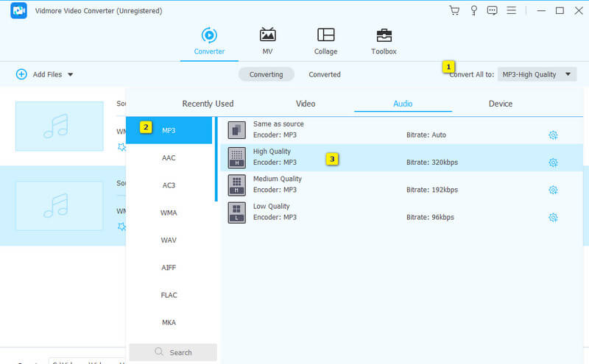This screenshot has height=364, width=589.
Task: Select the first audio file thumbnail
Action: [x=60, y=126]
